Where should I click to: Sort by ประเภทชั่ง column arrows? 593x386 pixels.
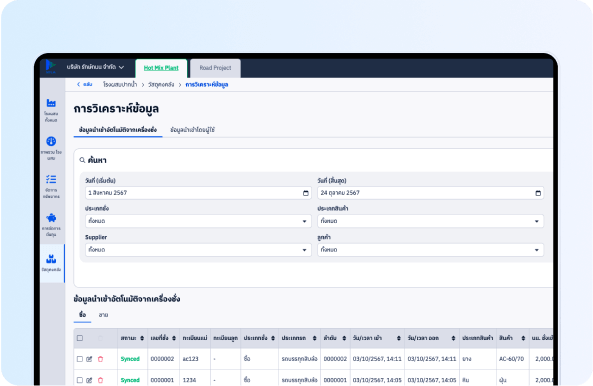click(x=273, y=338)
